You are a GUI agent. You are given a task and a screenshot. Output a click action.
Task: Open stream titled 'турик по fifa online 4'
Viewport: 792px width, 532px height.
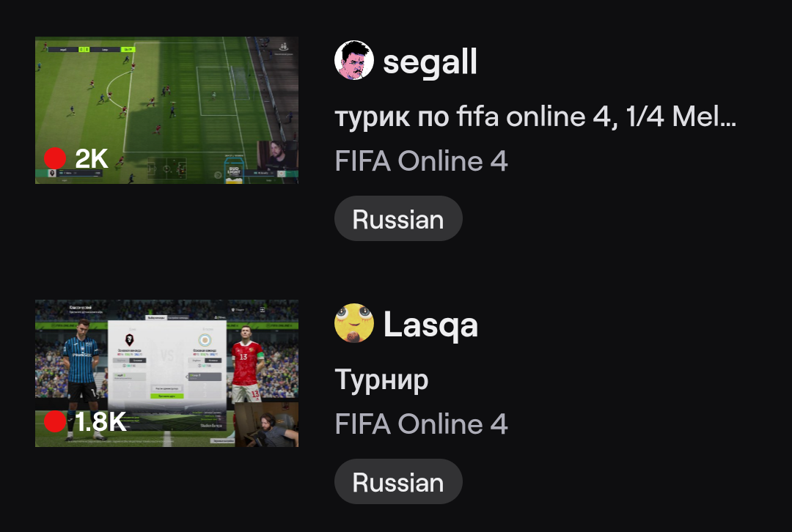535,117
